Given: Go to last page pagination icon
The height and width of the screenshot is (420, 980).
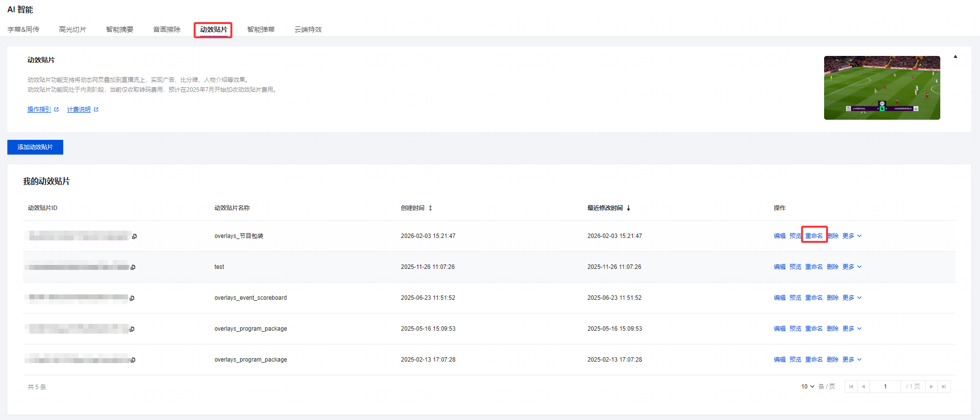Looking at the screenshot, I should [944, 387].
